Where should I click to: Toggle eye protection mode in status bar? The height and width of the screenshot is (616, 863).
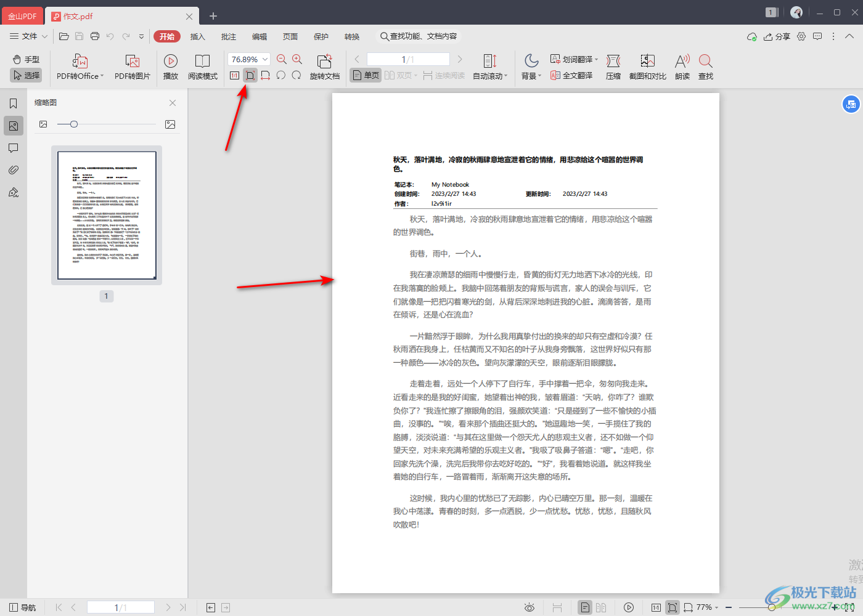click(x=530, y=607)
